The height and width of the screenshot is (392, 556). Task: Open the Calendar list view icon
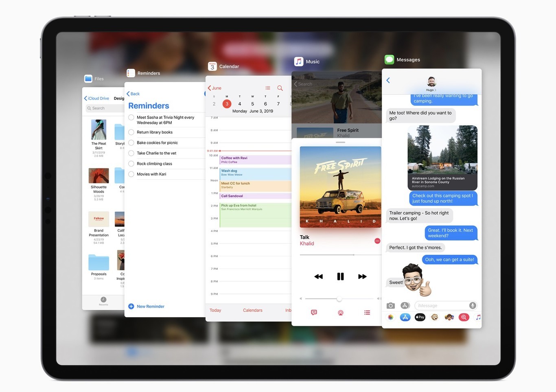(x=267, y=88)
